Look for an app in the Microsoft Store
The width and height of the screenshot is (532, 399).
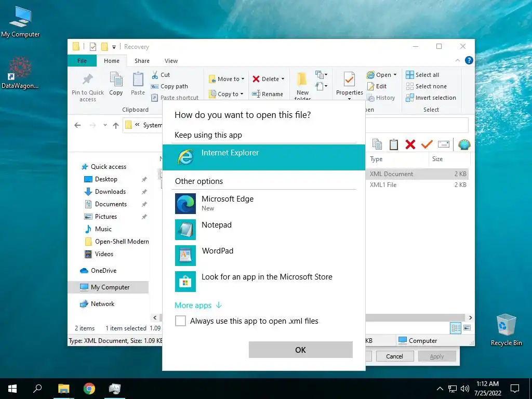pos(263,281)
